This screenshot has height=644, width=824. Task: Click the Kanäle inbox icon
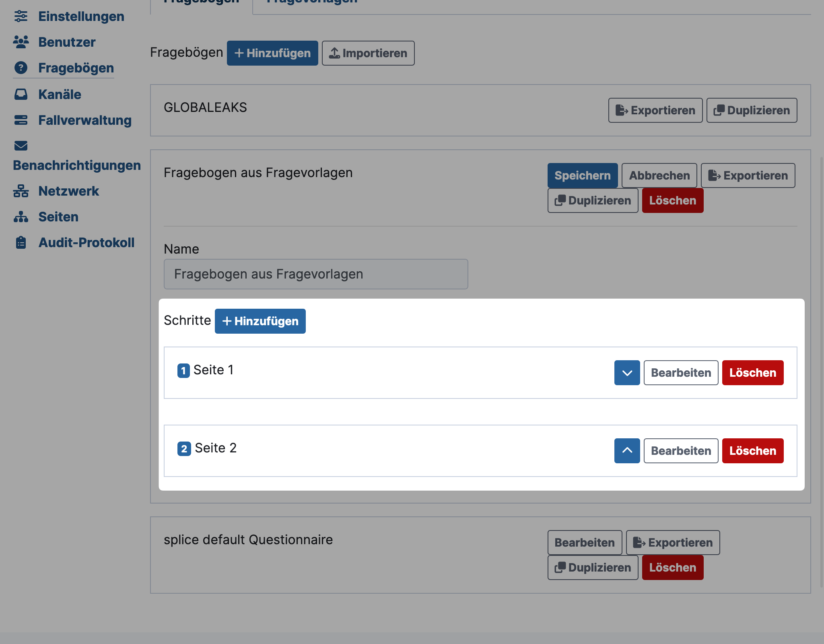click(x=21, y=95)
